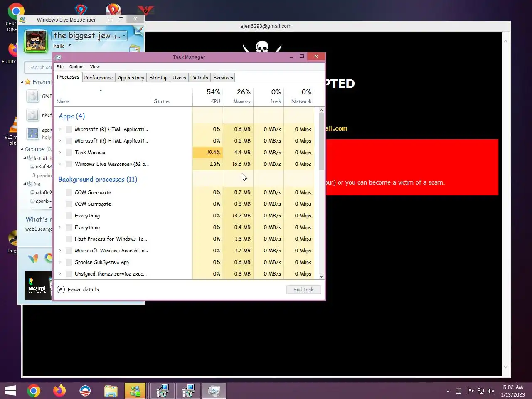Sort processes by the Network column
This screenshot has width=532, height=399.
[x=299, y=96]
